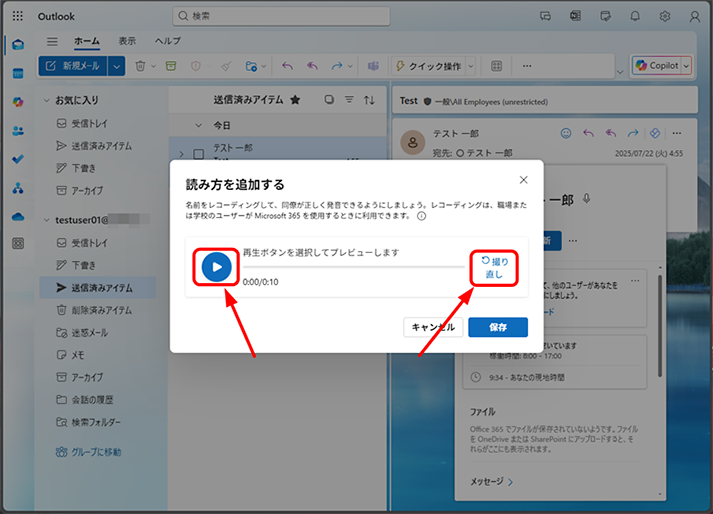The width and height of the screenshot is (713, 514).
Task: Open Mail app in left rail
Action: click(x=18, y=45)
